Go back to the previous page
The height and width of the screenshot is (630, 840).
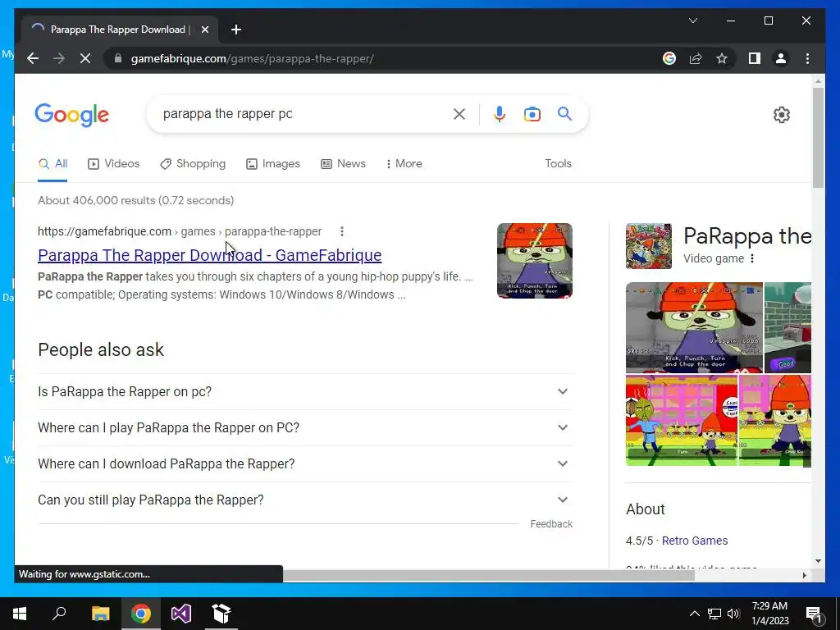coord(33,58)
